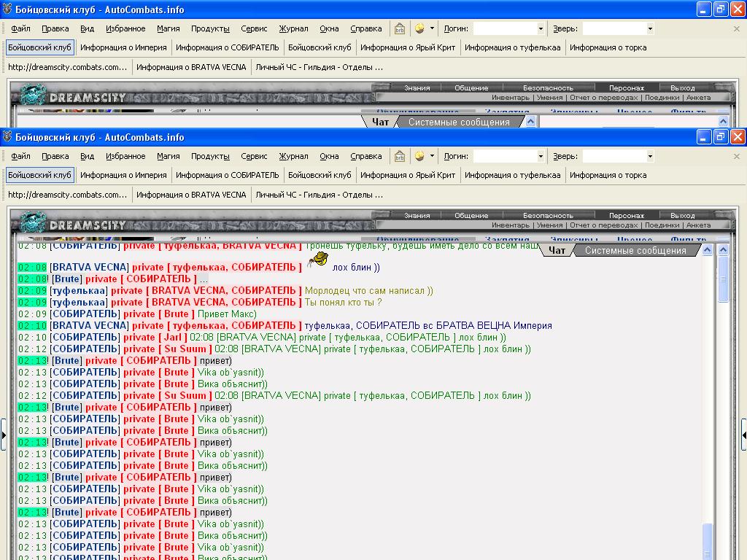Select Системные сообщения tab in back window
This screenshot has width=747, height=560.
(459, 122)
